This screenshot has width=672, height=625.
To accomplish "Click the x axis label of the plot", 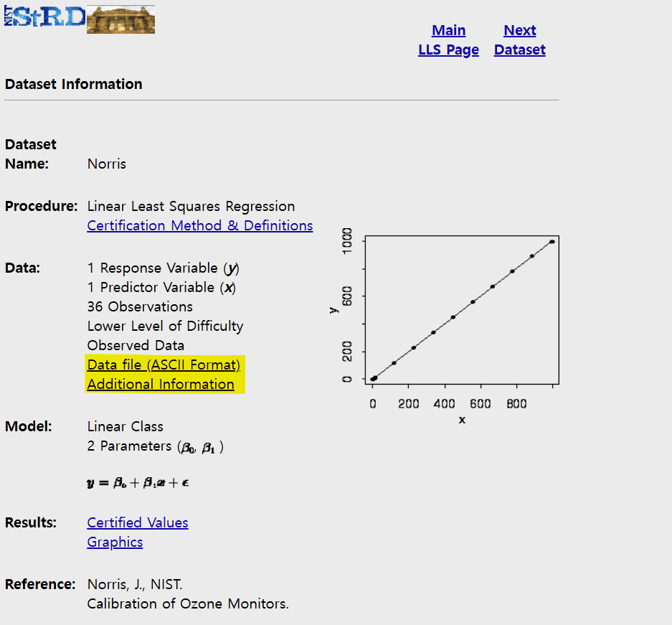I will point(462,420).
